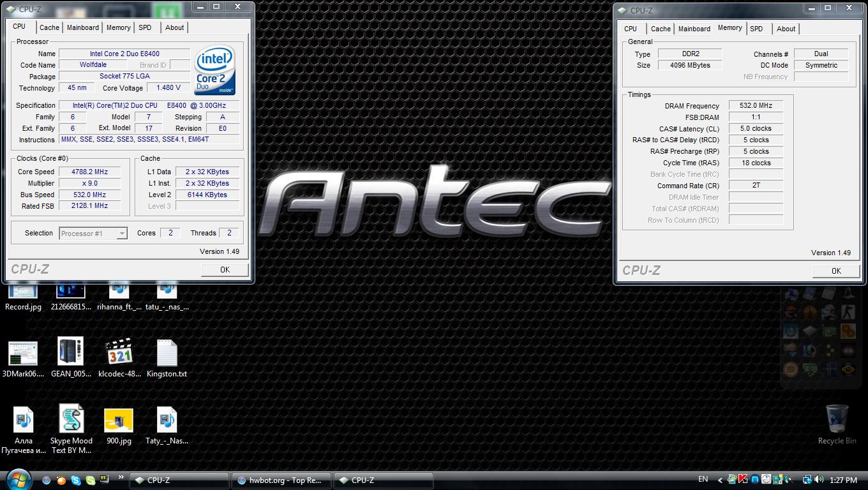Open the Processor #1 selection dropdown
Viewport: 868px width, 490px height.
coord(93,234)
